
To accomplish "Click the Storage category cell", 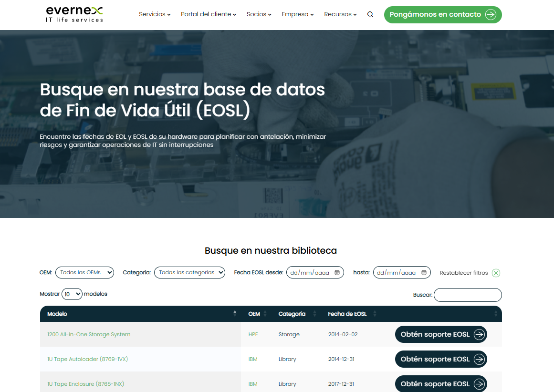I will [289, 334].
